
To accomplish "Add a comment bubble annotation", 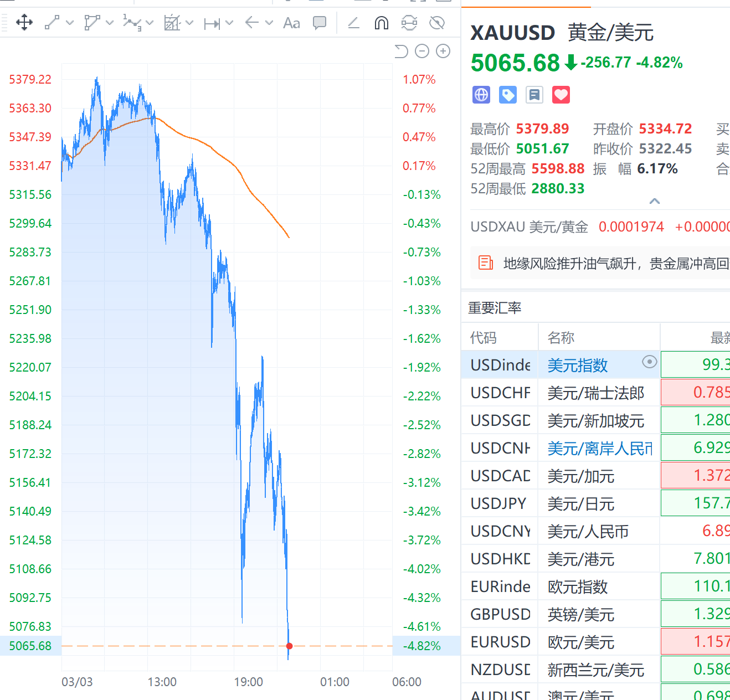I will (320, 23).
